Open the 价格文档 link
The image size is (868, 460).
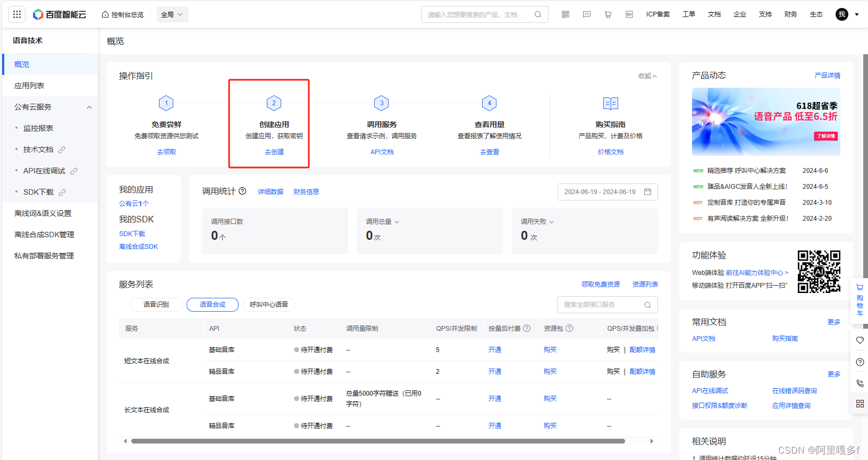click(x=611, y=152)
